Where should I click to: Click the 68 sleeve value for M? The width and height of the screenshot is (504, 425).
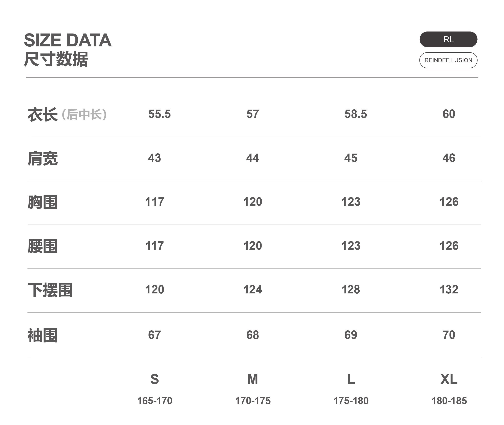pyautogui.click(x=253, y=335)
